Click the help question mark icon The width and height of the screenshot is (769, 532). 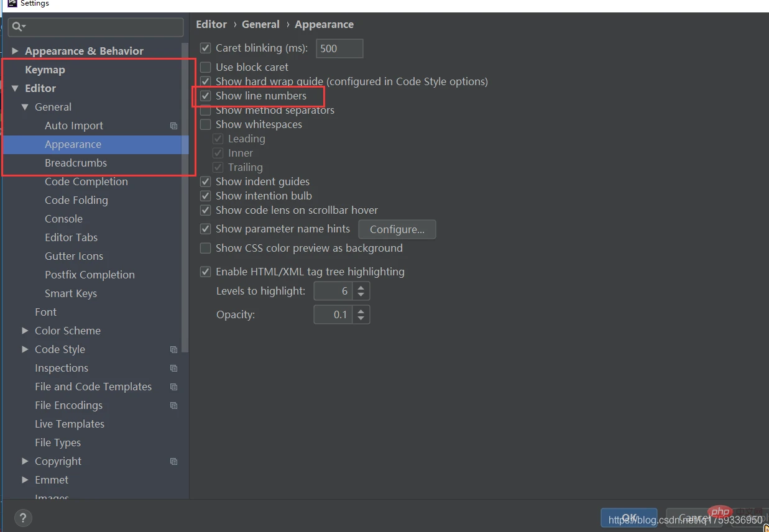tap(22, 518)
